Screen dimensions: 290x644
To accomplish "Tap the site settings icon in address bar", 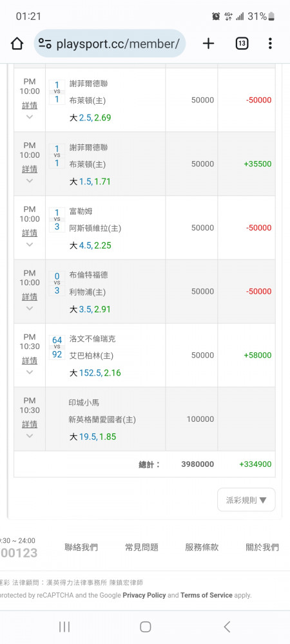I will pos(44,43).
